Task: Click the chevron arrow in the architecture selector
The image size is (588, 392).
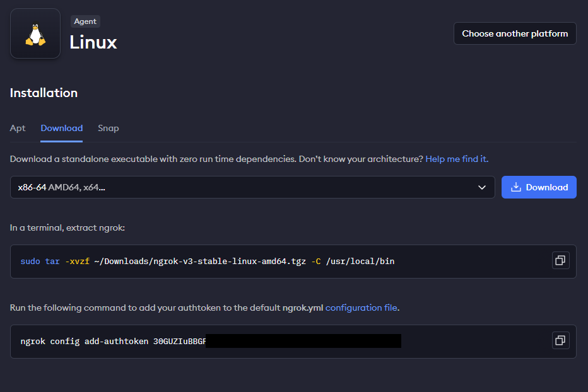Action: 482,187
